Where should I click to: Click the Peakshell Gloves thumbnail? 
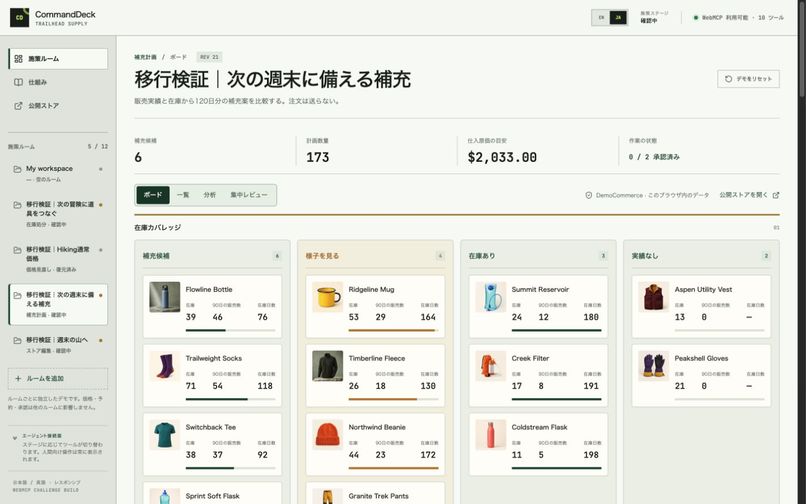653,366
